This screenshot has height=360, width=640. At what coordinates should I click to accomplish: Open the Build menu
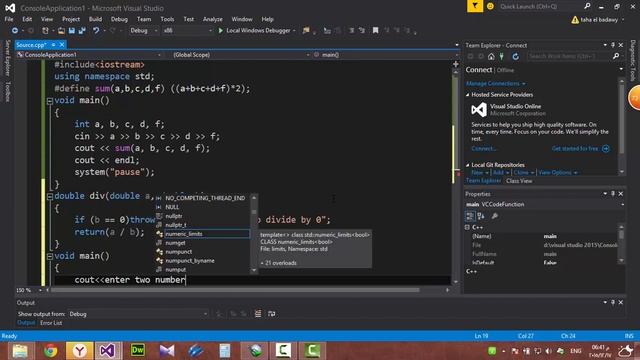[x=95, y=19]
